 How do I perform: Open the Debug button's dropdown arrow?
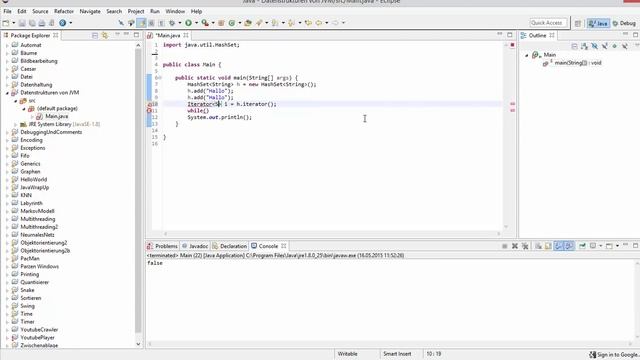tap(180, 23)
